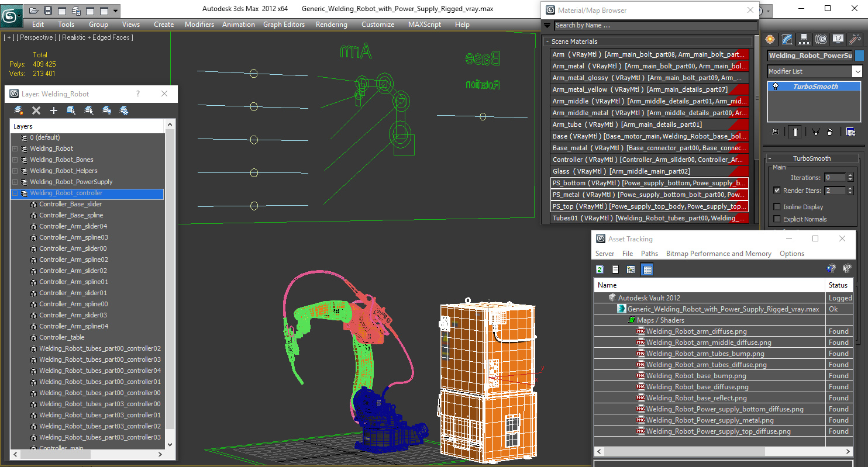Open the Hierarchy command panel tab

[804, 39]
